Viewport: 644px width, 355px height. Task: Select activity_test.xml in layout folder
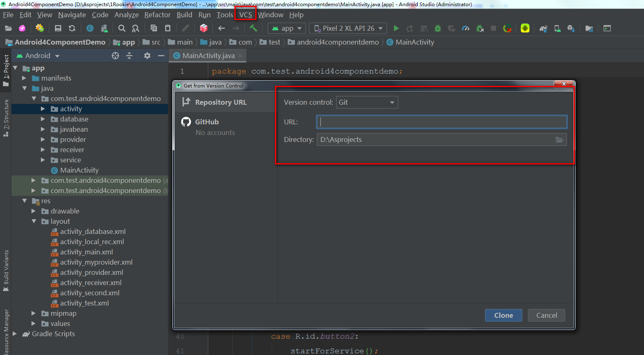tap(84, 303)
